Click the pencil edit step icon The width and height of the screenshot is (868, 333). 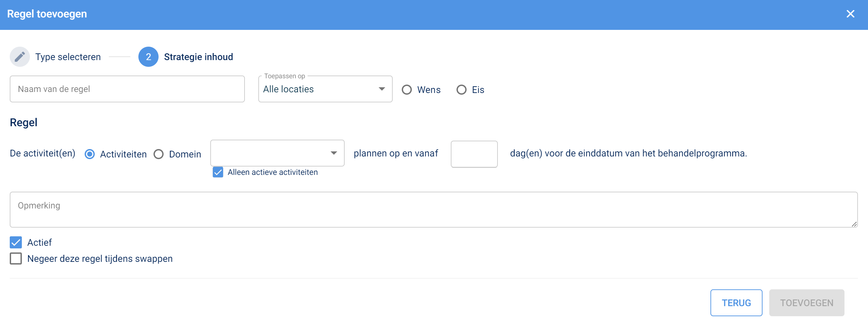[x=20, y=57]
